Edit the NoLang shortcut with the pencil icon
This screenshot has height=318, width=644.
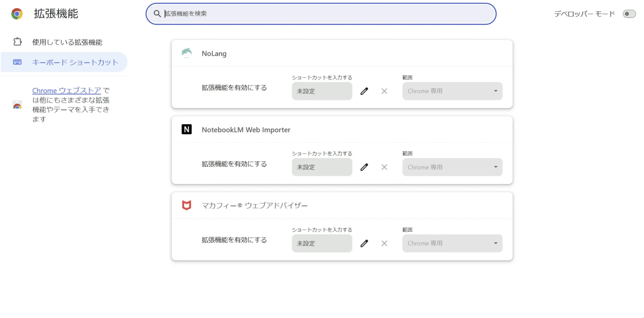point(364,91)
